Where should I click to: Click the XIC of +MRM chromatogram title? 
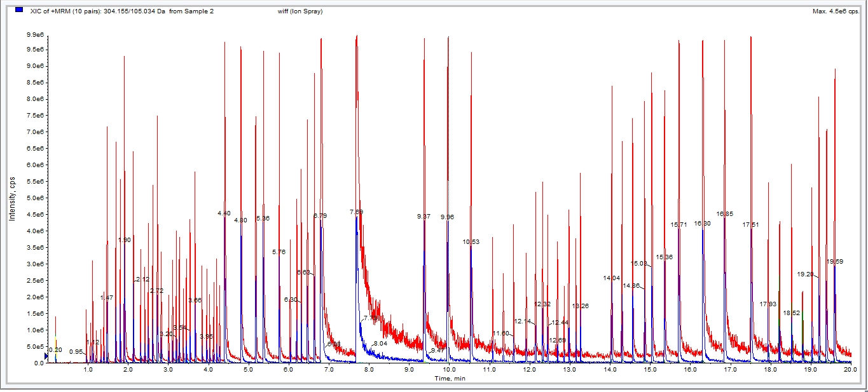pos(118,11)
